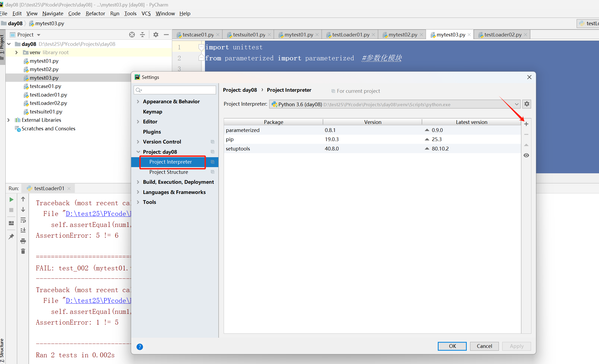
Task: Open Project tool window settings gear
Action: point(156,35)
